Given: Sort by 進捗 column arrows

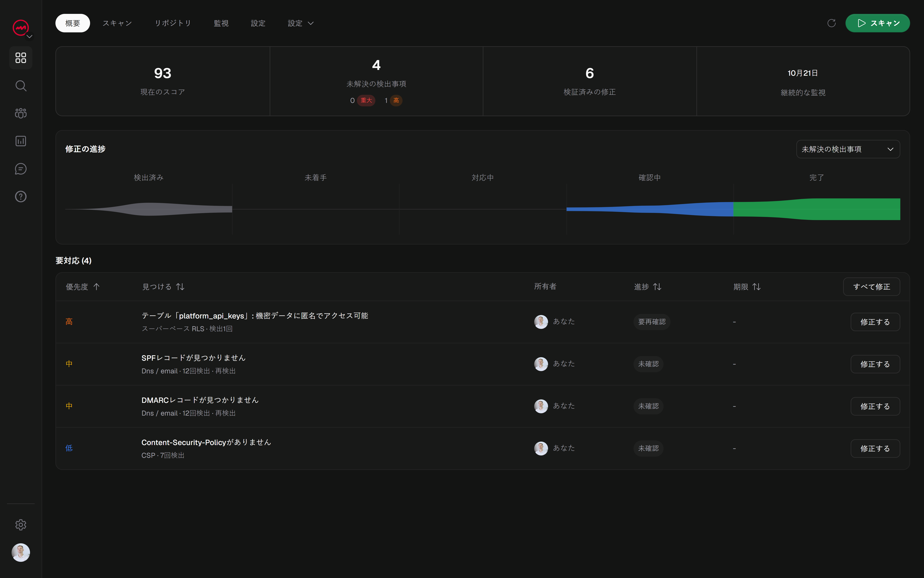Looking at the screenshot, I should pos(657,287).
